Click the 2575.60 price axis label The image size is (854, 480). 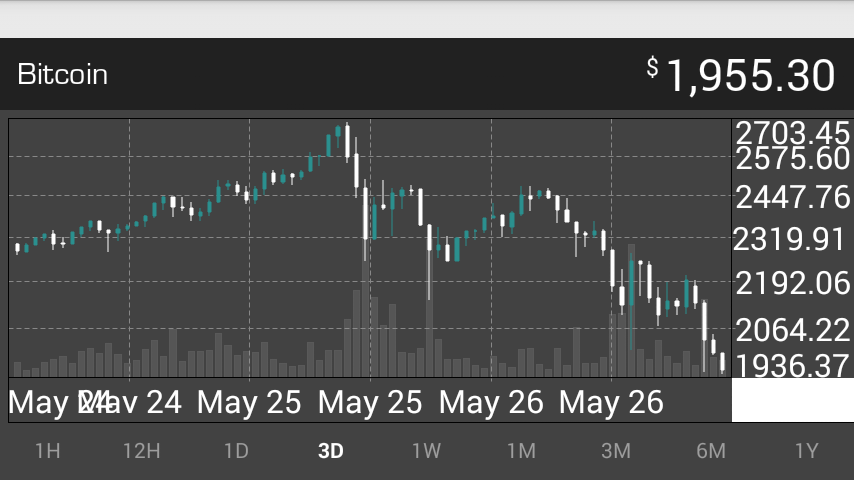pyautogui.click(x=792, y=158)
